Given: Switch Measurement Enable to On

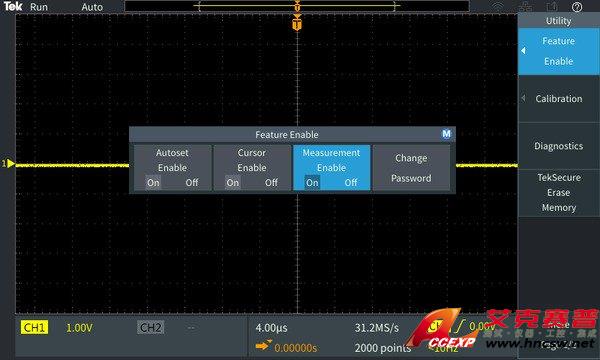Looking at the screenshot, I should tap(312, 182).
